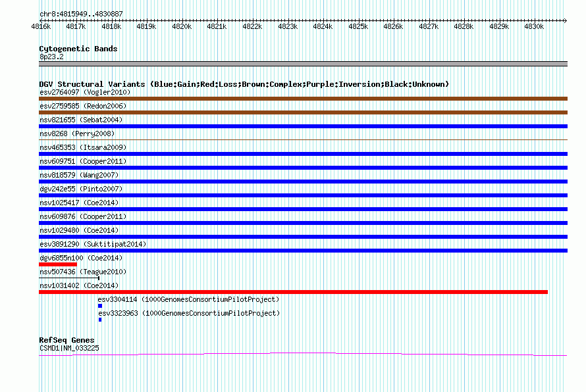Click the 4823k ruler tick label
586x392 pixels.
point(287,26)
